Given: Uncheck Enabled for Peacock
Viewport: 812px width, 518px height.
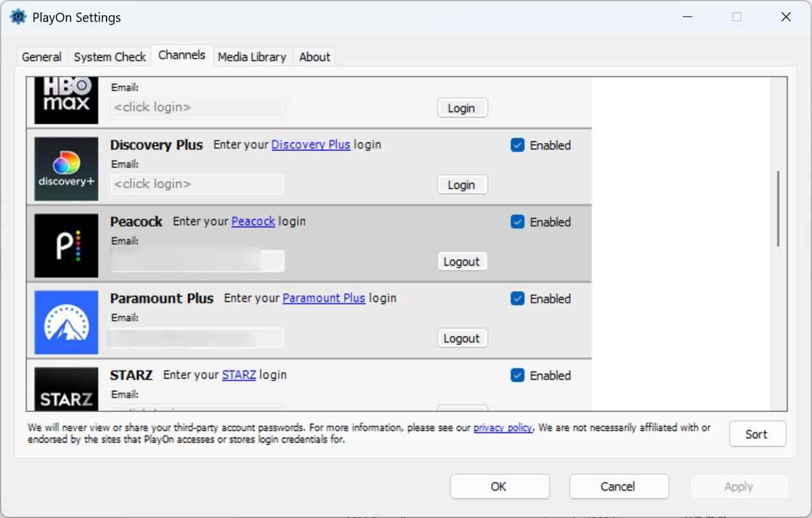Looking at the screenshot, I should 518,222.
